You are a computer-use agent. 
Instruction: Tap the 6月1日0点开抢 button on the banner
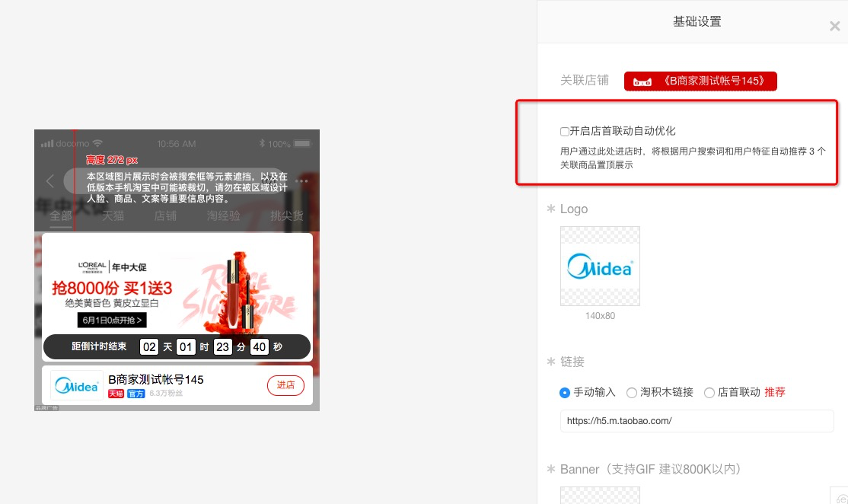(112, 320)
